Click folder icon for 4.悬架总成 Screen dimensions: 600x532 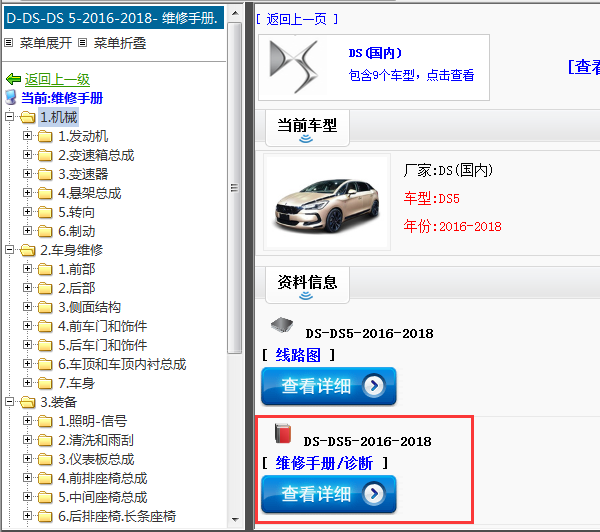[45, 193]
